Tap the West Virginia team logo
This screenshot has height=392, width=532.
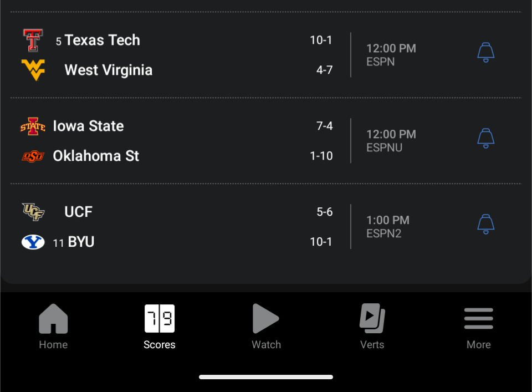click(x=33, y=70)
